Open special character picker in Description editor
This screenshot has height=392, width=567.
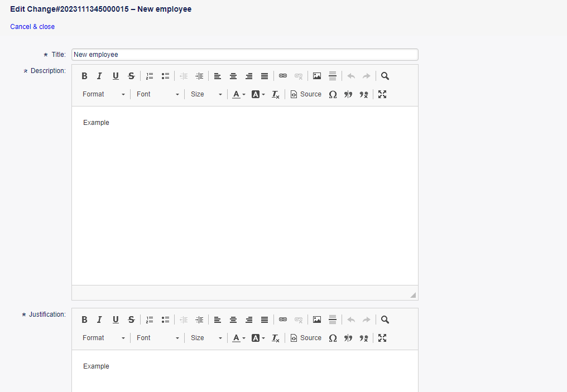pos(333,95)
